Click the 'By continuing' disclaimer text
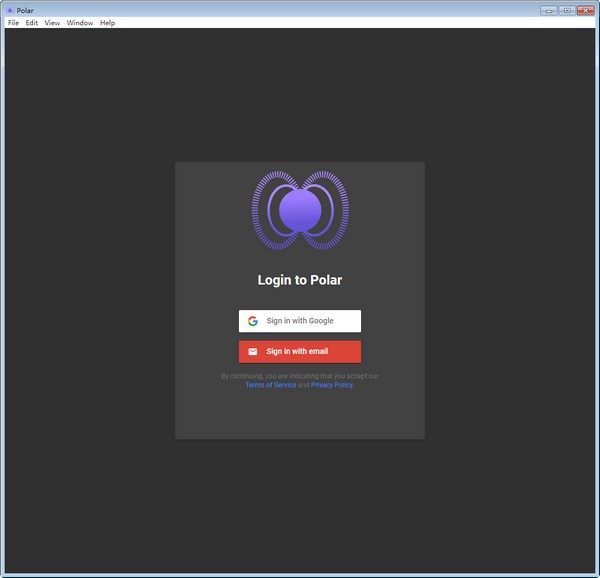600x578 pixels. point(300,376)
